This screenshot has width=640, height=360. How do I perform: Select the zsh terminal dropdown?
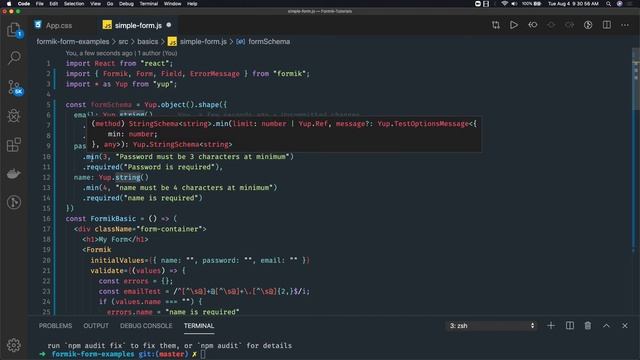coord(491,326)
